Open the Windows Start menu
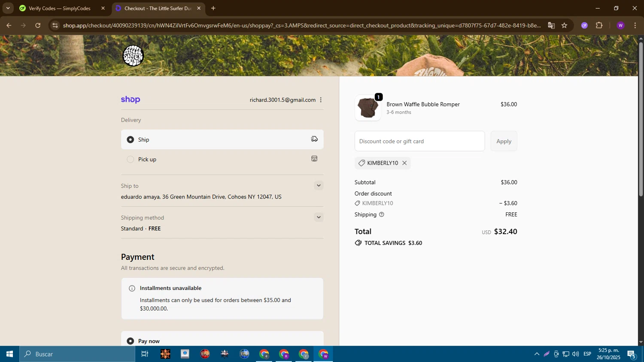Viewport: 644px width, 362px height. click(9, 354)
